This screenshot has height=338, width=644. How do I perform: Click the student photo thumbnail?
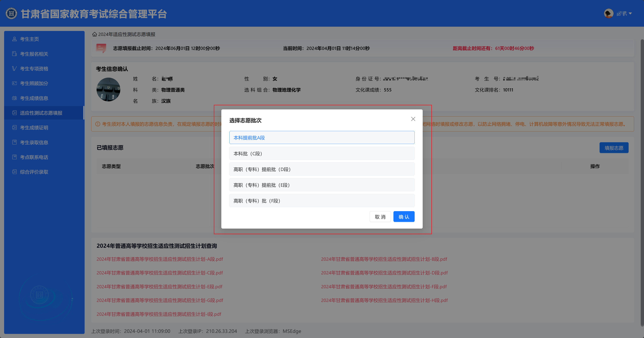click(108, 89)
